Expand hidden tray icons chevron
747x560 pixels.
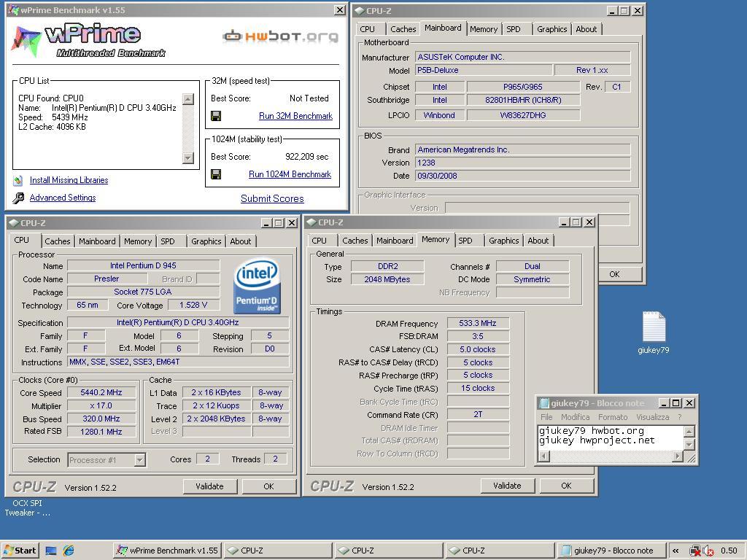point(676,551)
